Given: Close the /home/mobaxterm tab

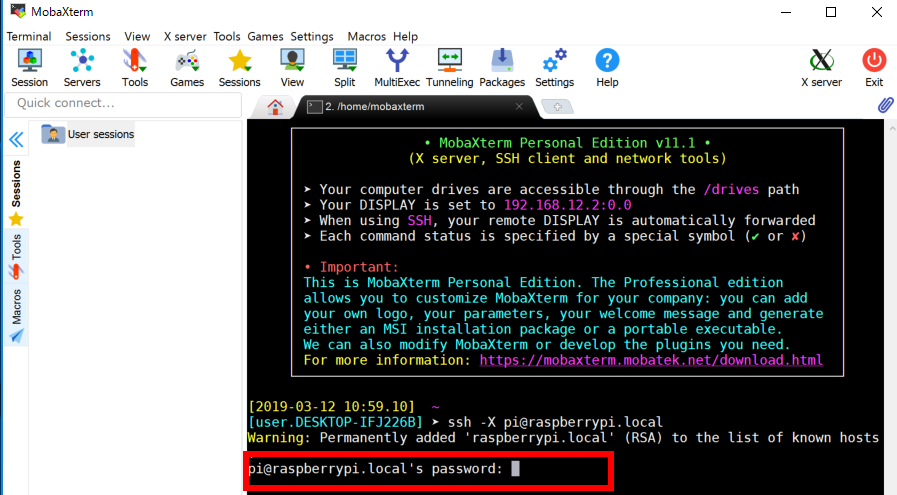Looking at the screenshot, I should (x=519, y=106).
